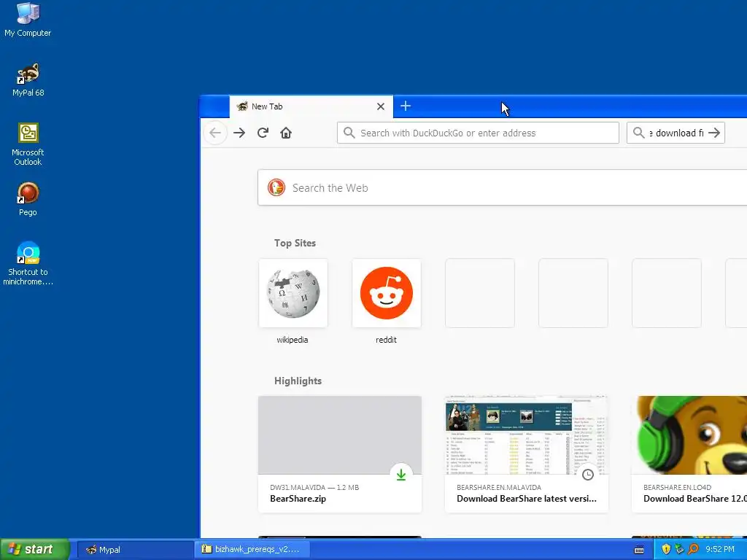Switch to bizhawk_prereqs_v2 taskbar button
Image resolution: width=747 pixels, height=560 pixels.
[252, 550]
